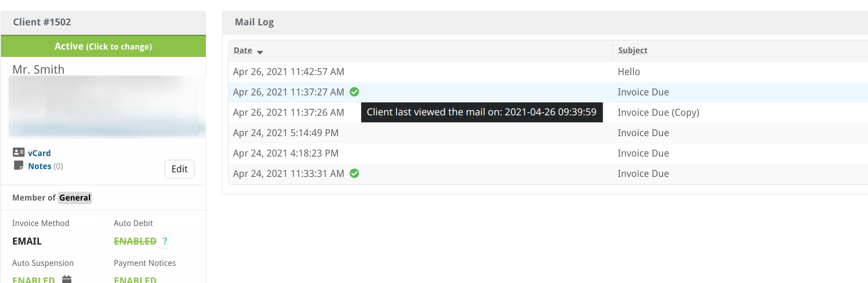Open Invoice Due (Copy) mail entry
This screenshot has height=283, width=868.
pyautogui.click(x=659, y=113)
